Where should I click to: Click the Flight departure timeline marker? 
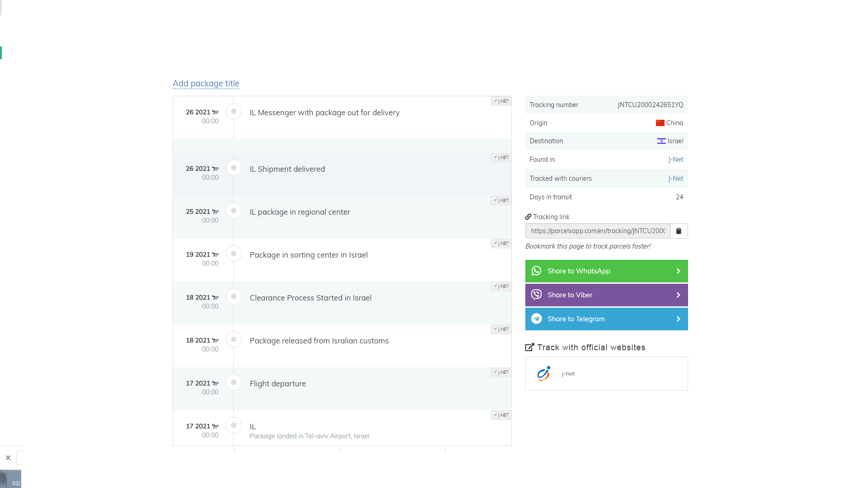(x=234, y=383)
